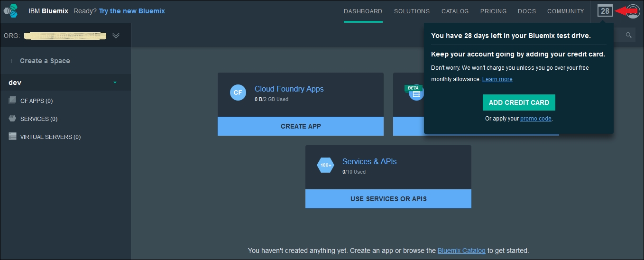
Task: Open the Learn more link
Action: [497, 79]
